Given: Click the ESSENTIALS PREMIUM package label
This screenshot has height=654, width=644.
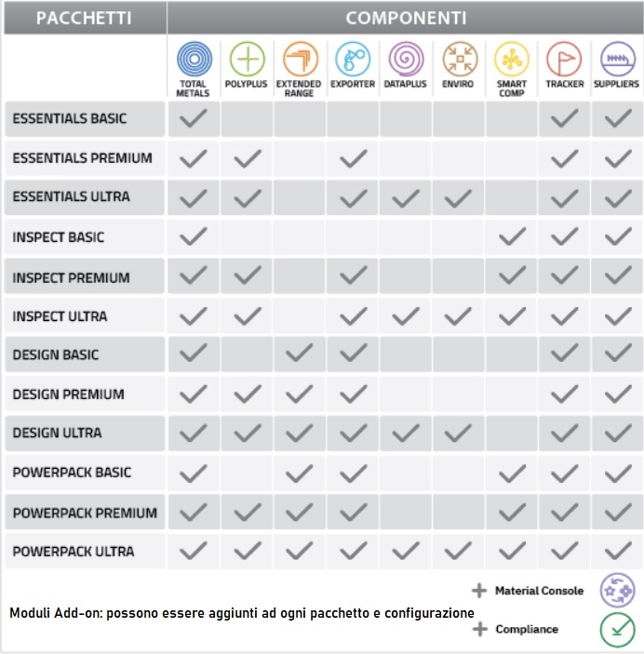Looking at the screenshot, I should 82,158.
